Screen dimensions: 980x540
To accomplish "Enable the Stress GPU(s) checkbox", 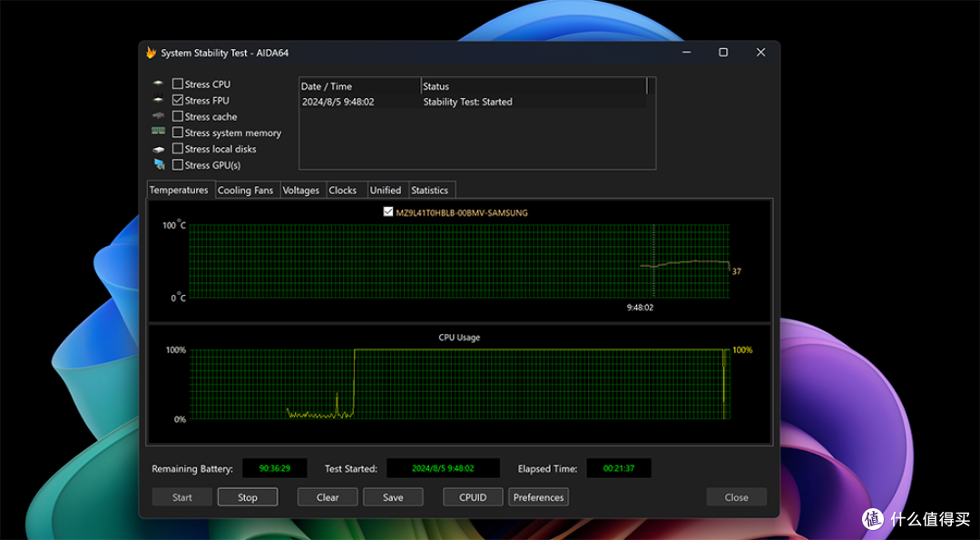I will click(x=178, y=165).
